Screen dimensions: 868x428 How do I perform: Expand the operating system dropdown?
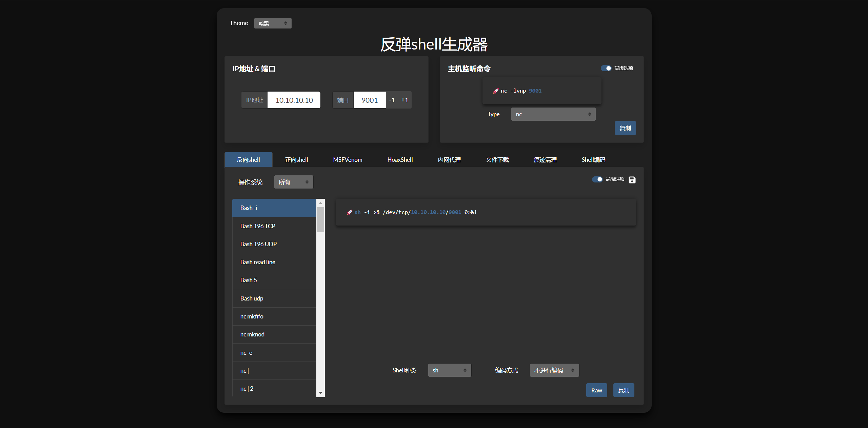click(x=293, y=182)
